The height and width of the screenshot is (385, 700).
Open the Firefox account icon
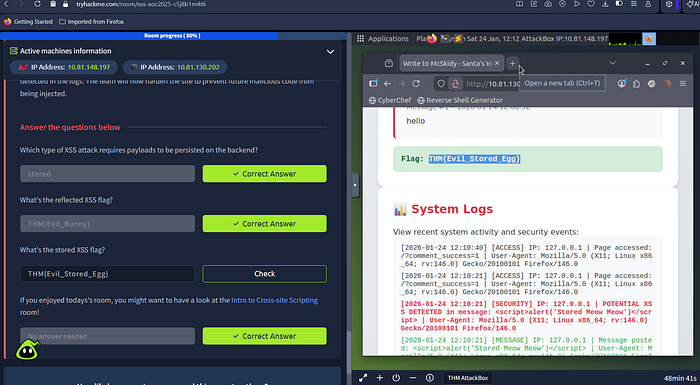[x=621, y=84]
